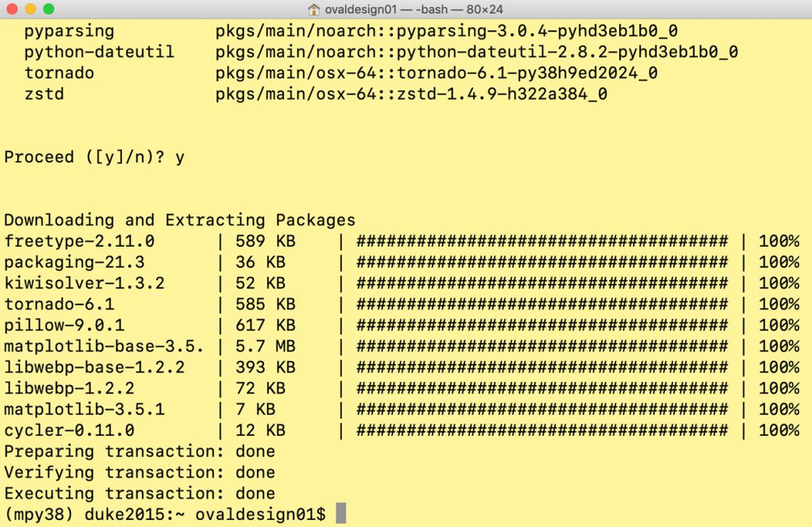Image resolution: width=812 pixels, height=527 pixels.
Task: Click the 100% label beside cycler-0.11.0
Action: [778, 431]
